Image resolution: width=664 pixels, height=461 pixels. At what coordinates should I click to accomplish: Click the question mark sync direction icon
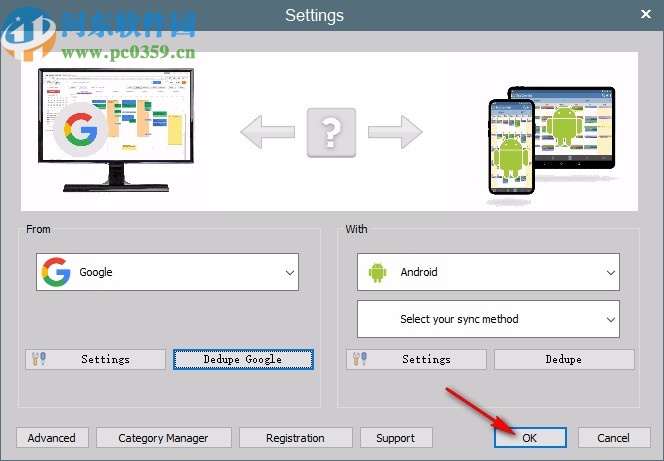pyautogui.click(x=331, y=133)
